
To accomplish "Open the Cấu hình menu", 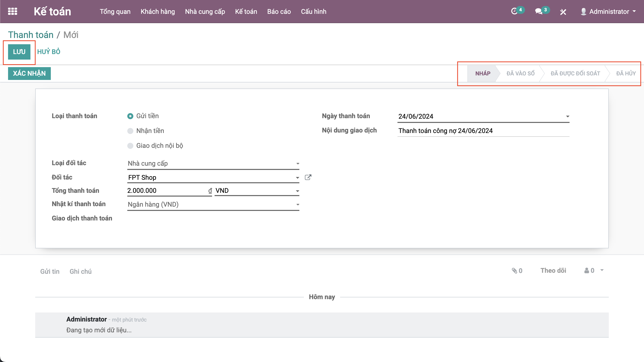I will pos(313,12).
